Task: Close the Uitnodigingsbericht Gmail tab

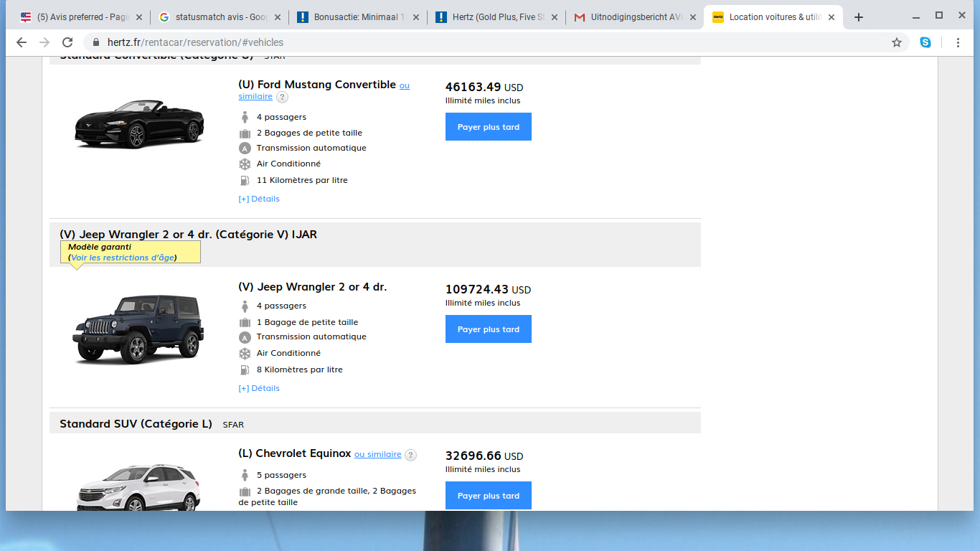Action: pos(693,17)
